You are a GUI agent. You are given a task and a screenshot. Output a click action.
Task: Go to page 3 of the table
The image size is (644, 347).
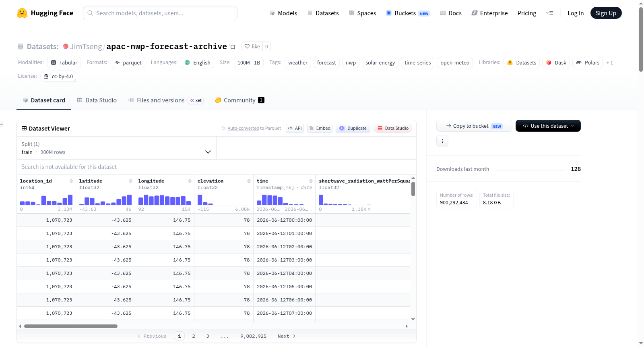(x=208, y=336)
